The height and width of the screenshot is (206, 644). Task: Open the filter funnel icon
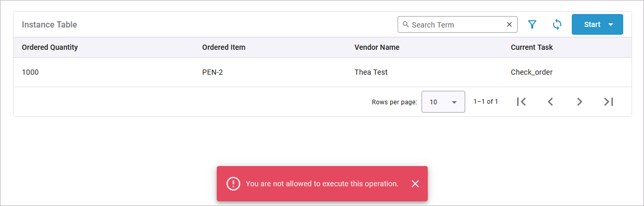532,24
